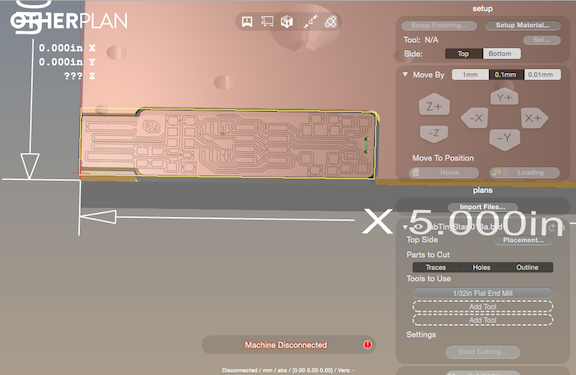Click the Move To Position label
Screen dimensions: 576x375
pyautogui.click(x=443, y=158)
